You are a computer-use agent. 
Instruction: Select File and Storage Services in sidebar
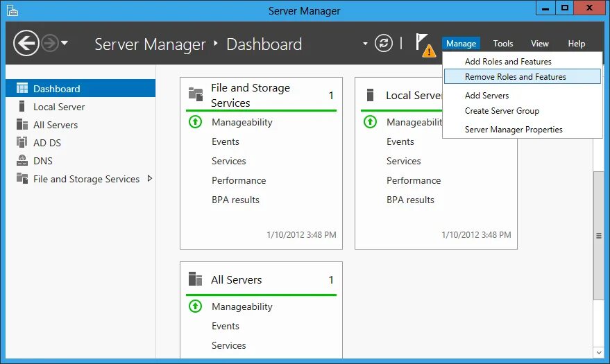81,179
